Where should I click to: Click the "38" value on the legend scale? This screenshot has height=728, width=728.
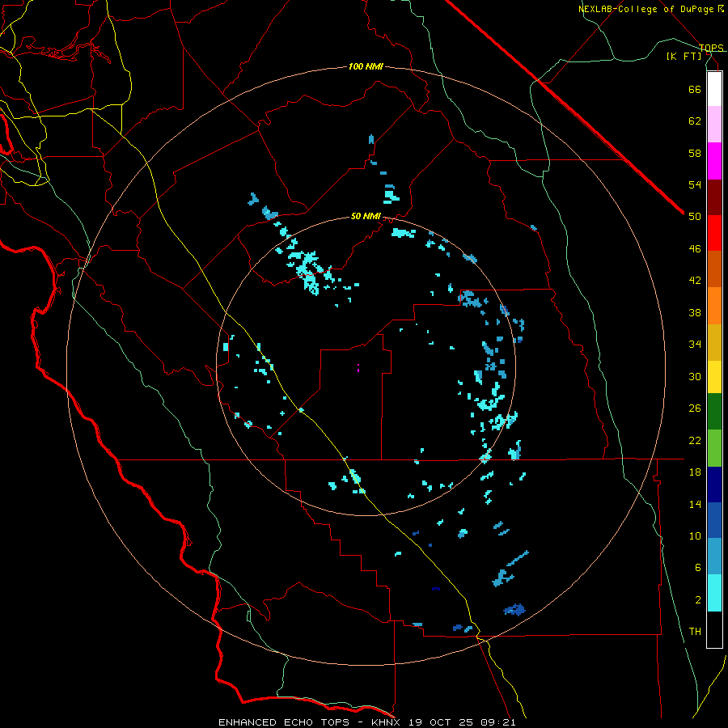(x=695, y=312)
